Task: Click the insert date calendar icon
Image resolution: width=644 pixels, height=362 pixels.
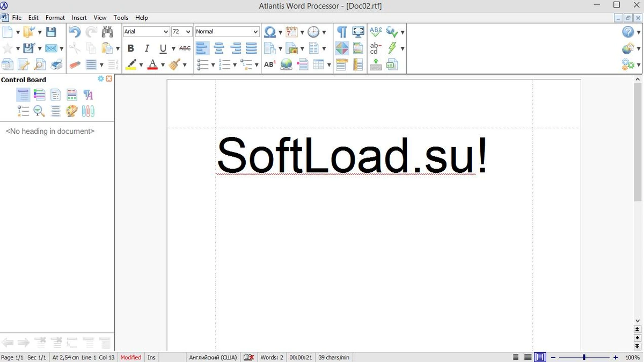Action: 291,32
